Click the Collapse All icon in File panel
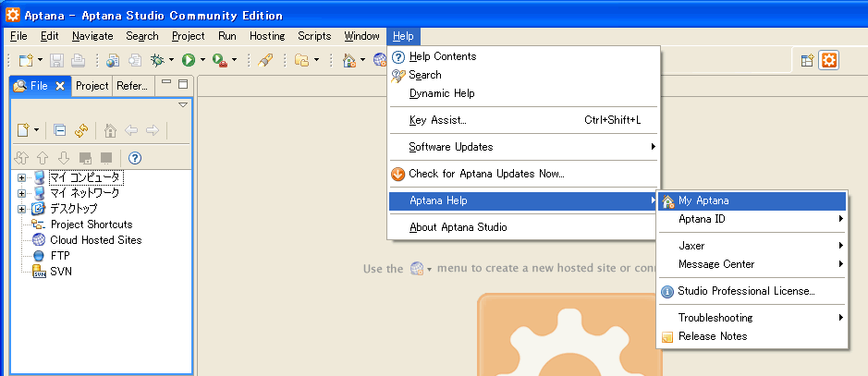The image size is (868, 376). (59, 130)
